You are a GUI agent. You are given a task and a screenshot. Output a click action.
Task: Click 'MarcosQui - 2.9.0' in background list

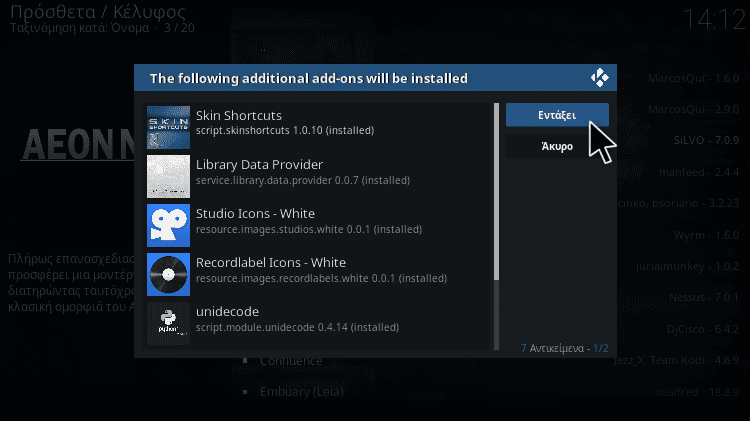[694, 109]
